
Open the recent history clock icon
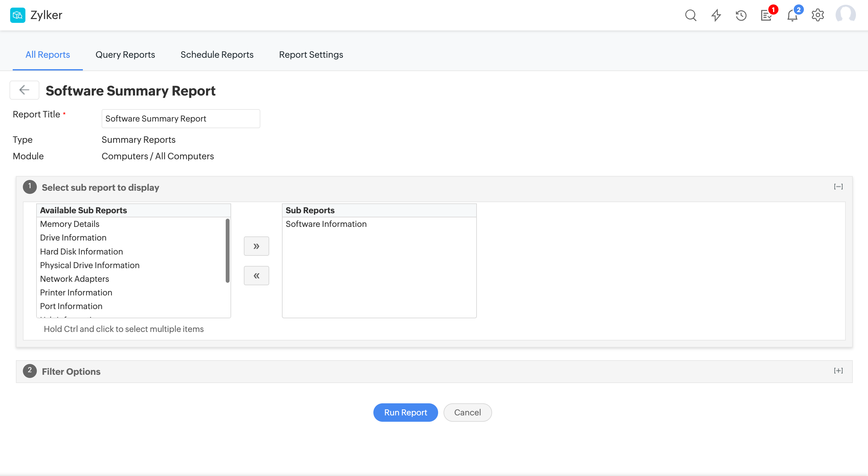pos(741,16)
